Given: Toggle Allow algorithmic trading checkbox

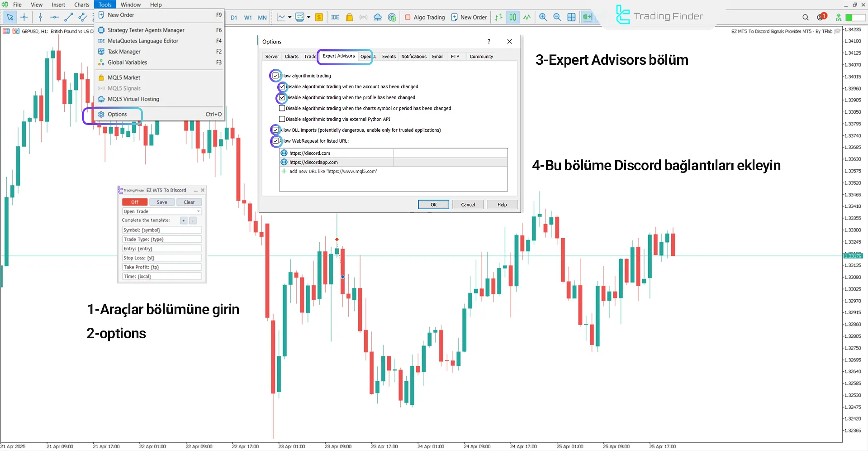Looking at the screenshot, I should (x=275, y=76).
